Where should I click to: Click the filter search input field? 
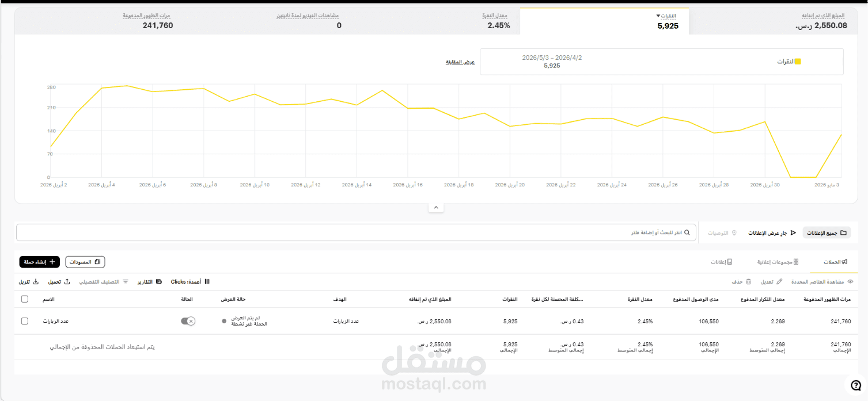356,232
